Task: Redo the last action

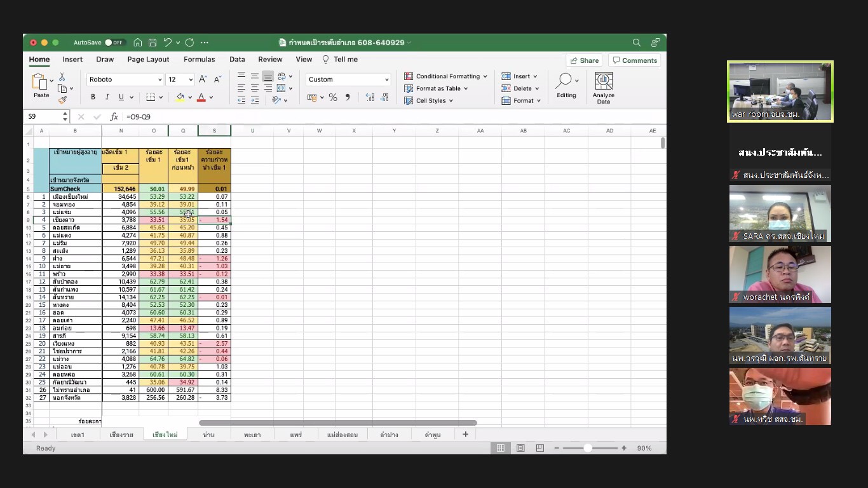Action: pyautogui.click(x=189, y=43)
